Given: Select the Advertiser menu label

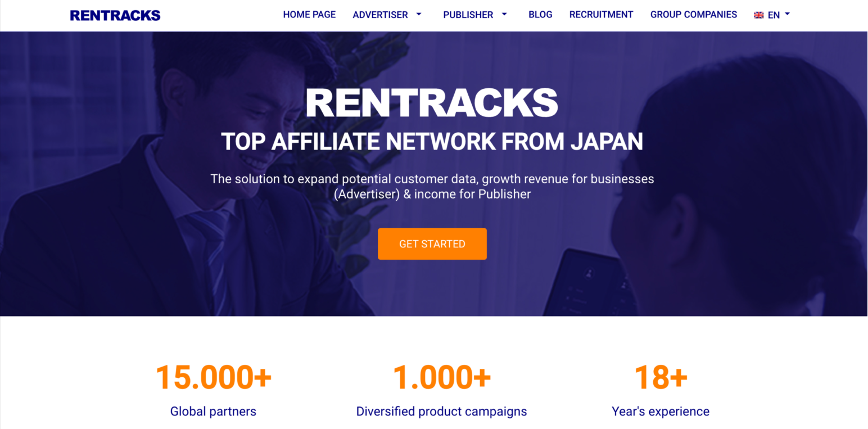Looking at the screenshot, I should [380, 15].
